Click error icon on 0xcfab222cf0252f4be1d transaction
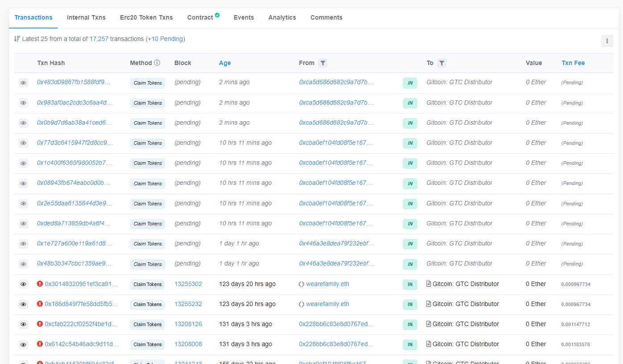This screenshot has width=623, height=364. click(40, 324)
